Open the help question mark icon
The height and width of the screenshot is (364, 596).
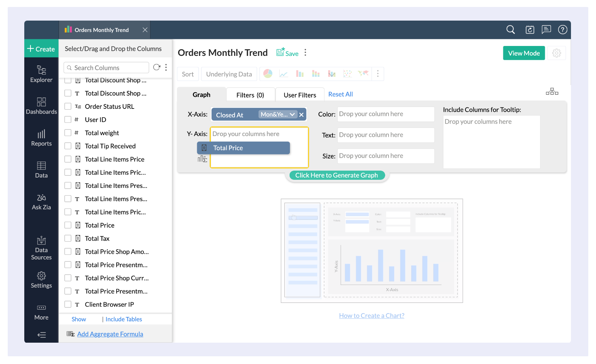coord(563,30)
